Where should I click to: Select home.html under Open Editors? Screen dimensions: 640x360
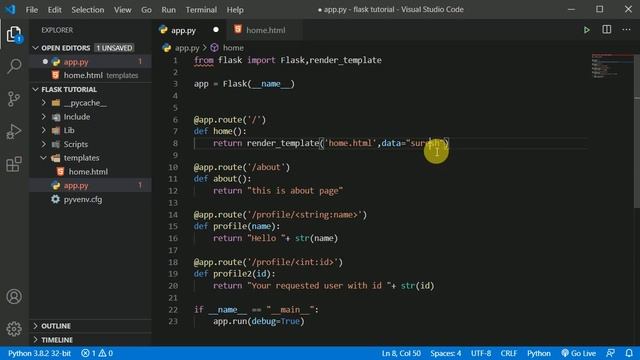coord(90,75)
